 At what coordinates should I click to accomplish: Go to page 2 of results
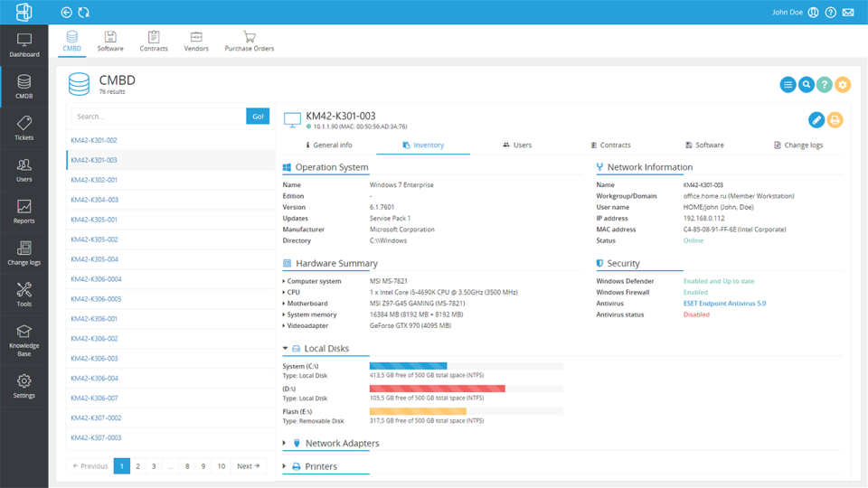click(137, 466)
